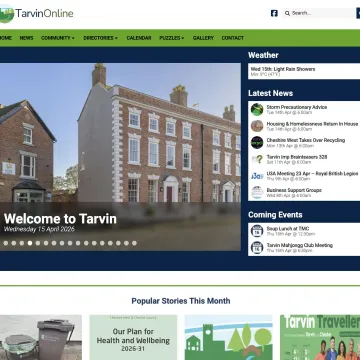The image size is (360, 360).
Task: Open Tarvin Mahjongg Club Meeting event
Action: pos(300,245)
